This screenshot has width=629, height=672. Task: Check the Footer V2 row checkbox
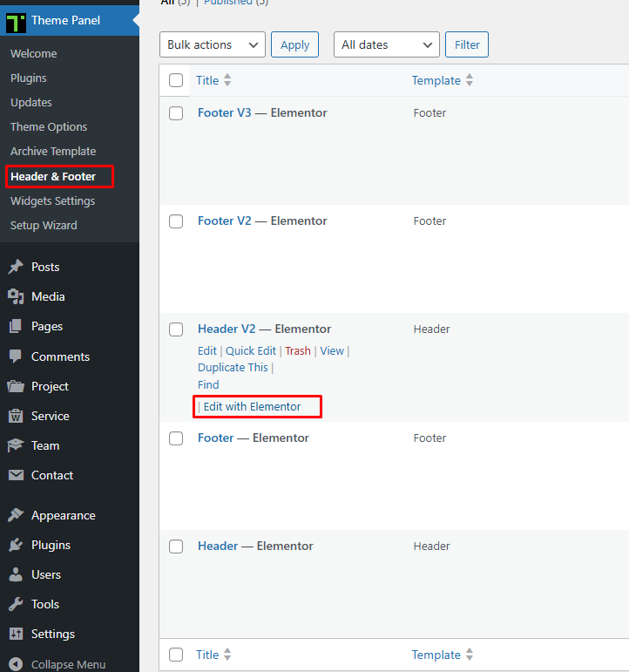[176, 221]
